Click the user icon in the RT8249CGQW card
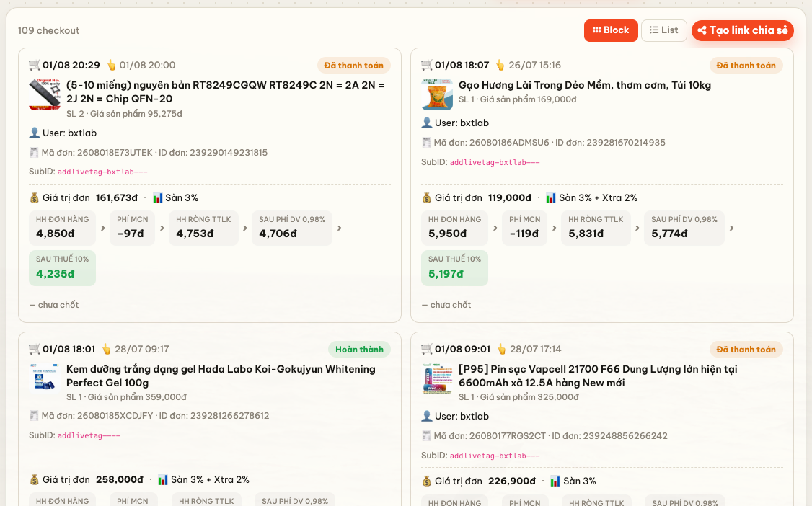 pyautogui.click(x=35, y=133)
